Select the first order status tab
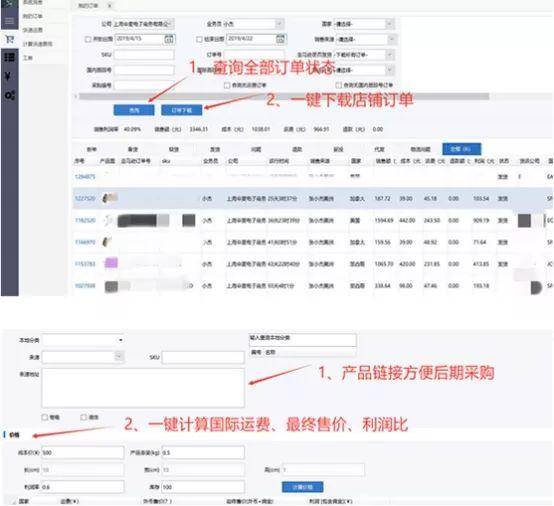Image resolution: width=554 pixels, height=506 pixels. pos(92,149)
